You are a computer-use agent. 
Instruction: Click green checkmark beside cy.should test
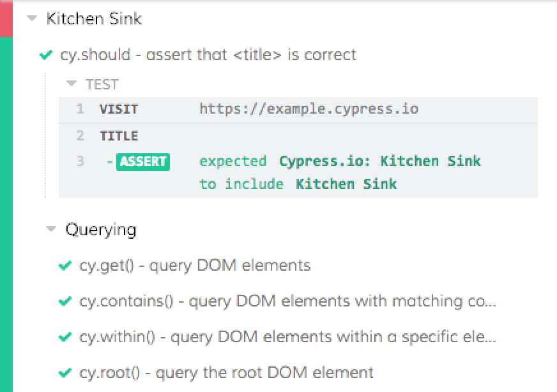tap(45, 56)
